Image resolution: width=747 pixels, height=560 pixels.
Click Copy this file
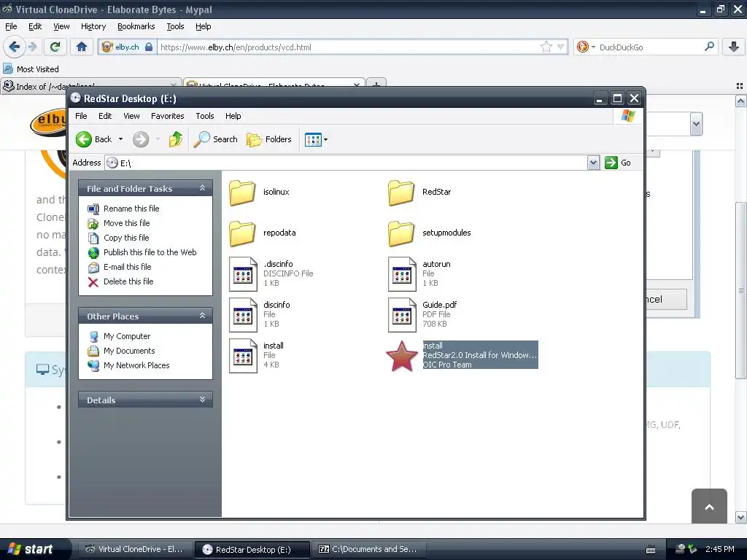(x=126, y=238)
